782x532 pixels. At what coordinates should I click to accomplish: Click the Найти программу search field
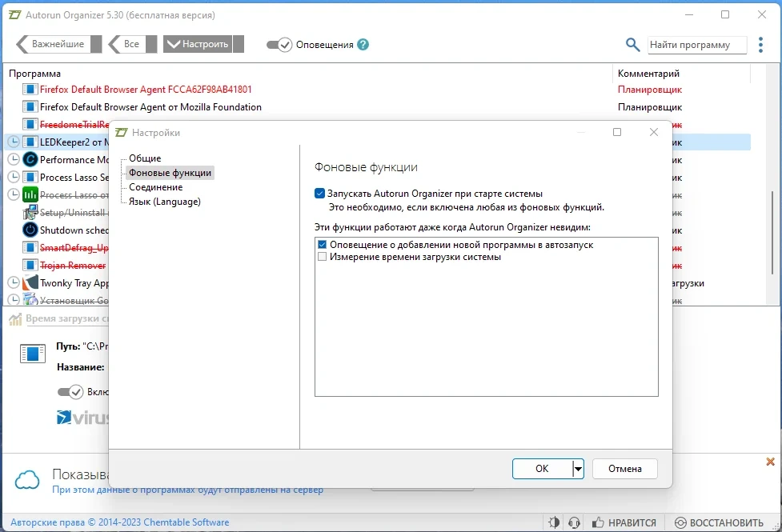click(697, 45)
